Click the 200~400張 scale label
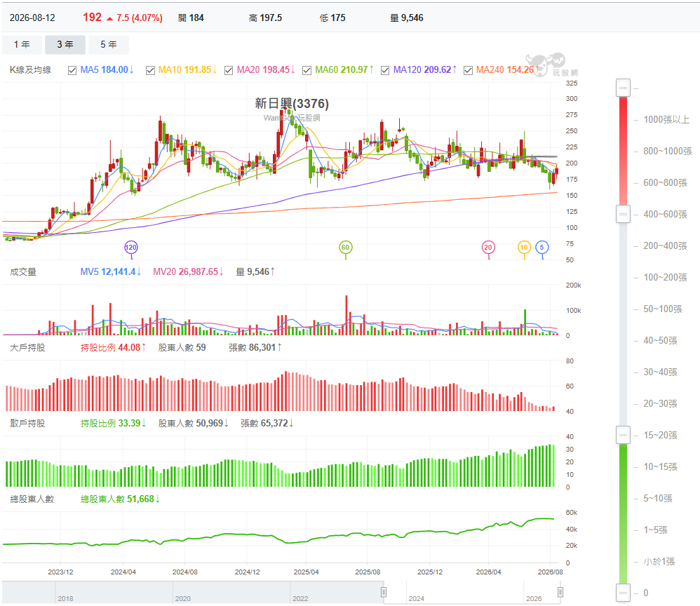The width and height of the screenshot is (700, 606). (x=665, y=245)
